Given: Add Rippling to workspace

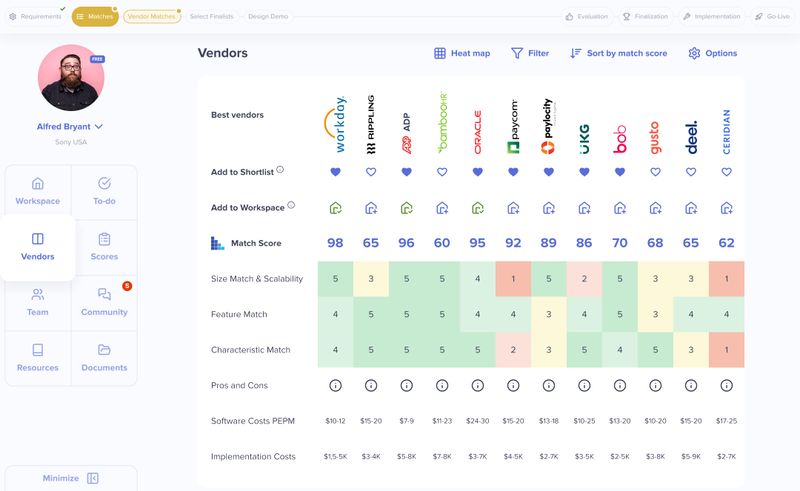Looking at the screenshot, I should (371, 208).
